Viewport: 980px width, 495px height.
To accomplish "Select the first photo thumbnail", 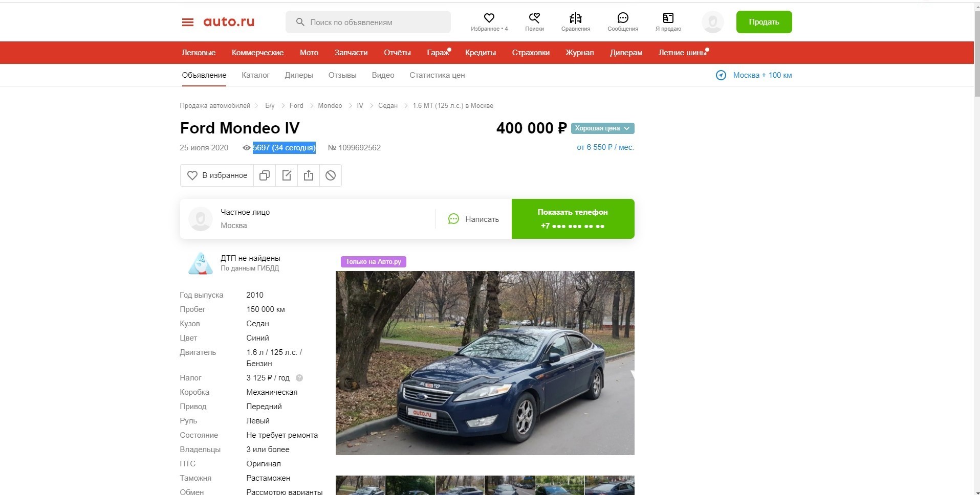I will [x=360, y=485].
